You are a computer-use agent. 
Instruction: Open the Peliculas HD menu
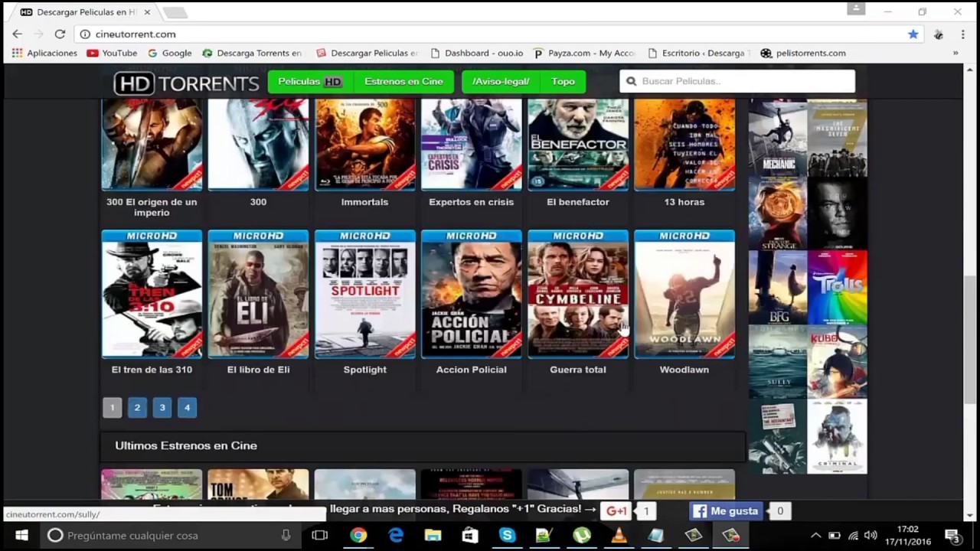[x=310, y=82]
